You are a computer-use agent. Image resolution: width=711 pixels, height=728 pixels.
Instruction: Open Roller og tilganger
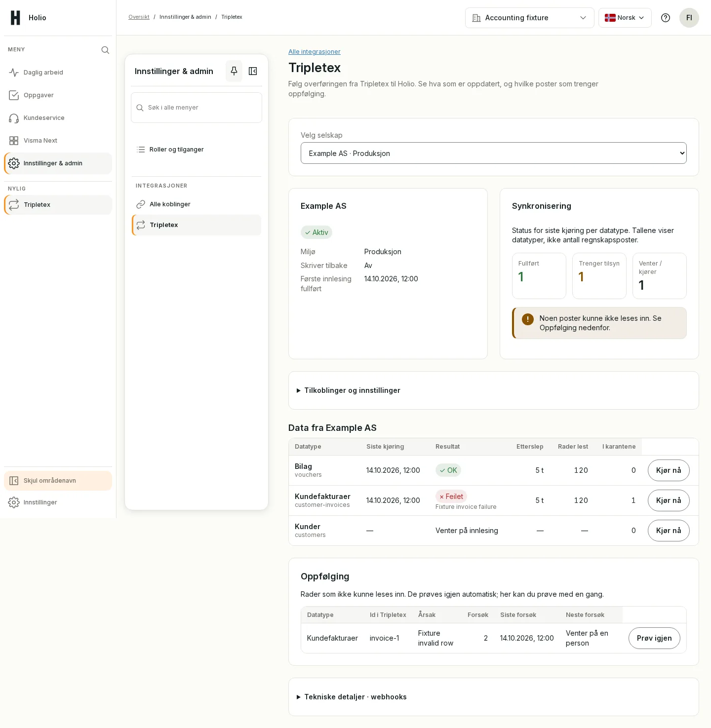point(197,150)
